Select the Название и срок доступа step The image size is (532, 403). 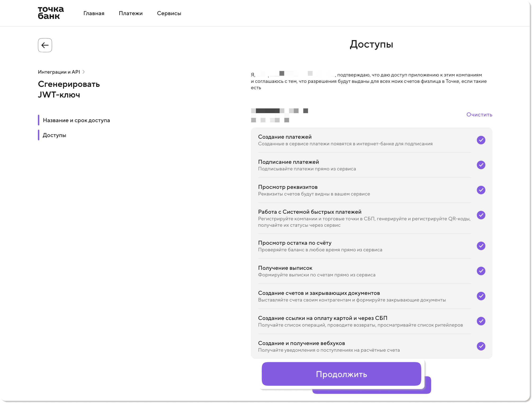coord(76,120)
